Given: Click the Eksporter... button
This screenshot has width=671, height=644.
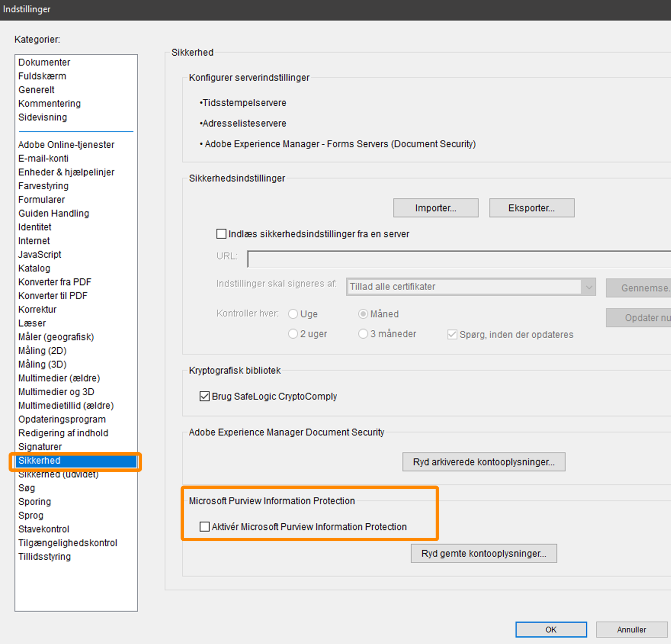Looking at the screenshot, I should click(531, 208).
